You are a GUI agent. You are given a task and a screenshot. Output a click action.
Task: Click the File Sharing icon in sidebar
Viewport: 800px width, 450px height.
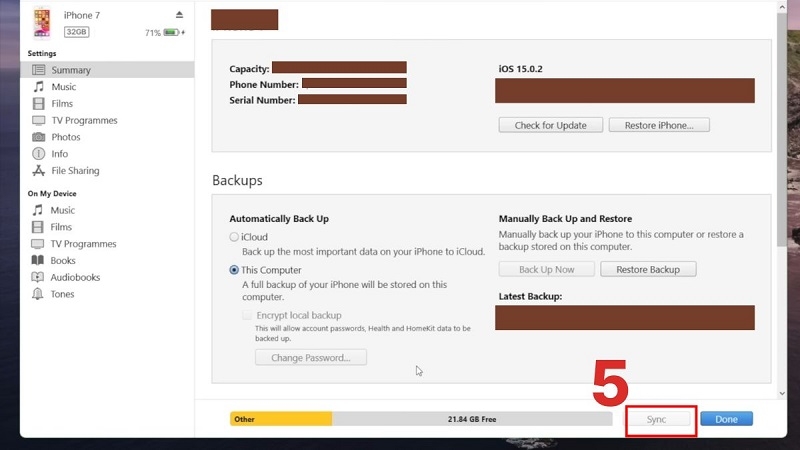(x=39, y=171)
